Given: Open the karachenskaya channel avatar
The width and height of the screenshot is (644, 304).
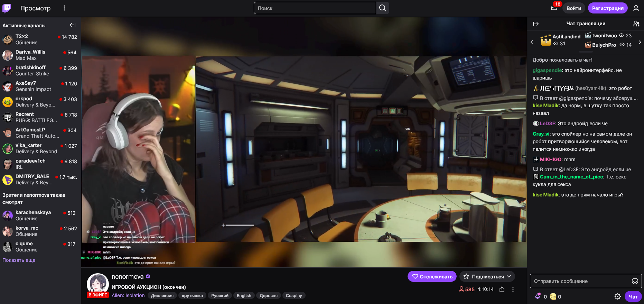Looking at the screenshot, I should (8, 215).
